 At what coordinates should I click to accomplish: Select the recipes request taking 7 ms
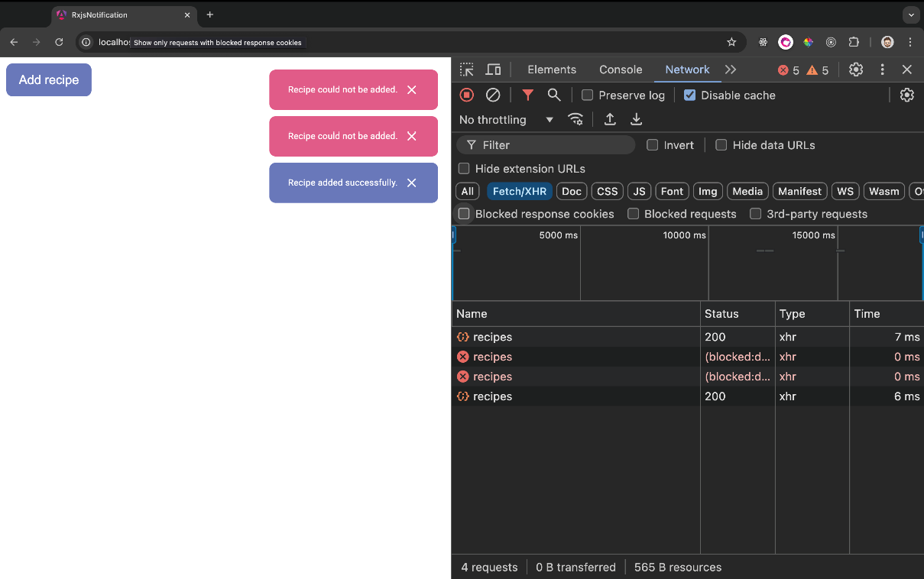point(688,337)
